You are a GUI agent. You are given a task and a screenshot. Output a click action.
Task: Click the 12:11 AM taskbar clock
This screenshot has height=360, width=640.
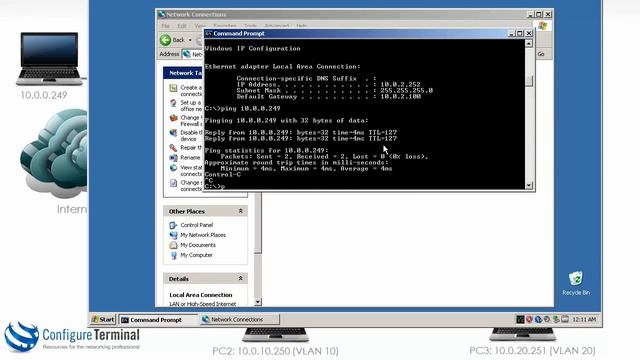(x=584, y=320)
